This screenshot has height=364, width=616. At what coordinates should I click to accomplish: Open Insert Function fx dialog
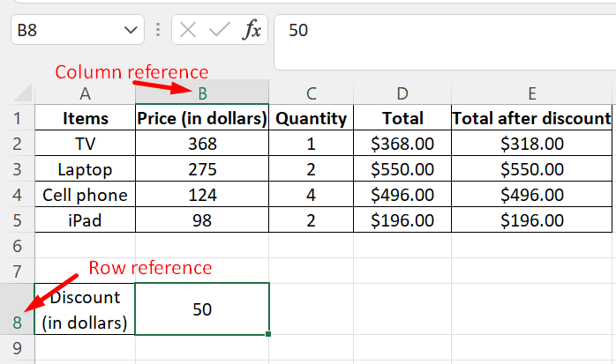pyautogui.click(x=252, y=31)
